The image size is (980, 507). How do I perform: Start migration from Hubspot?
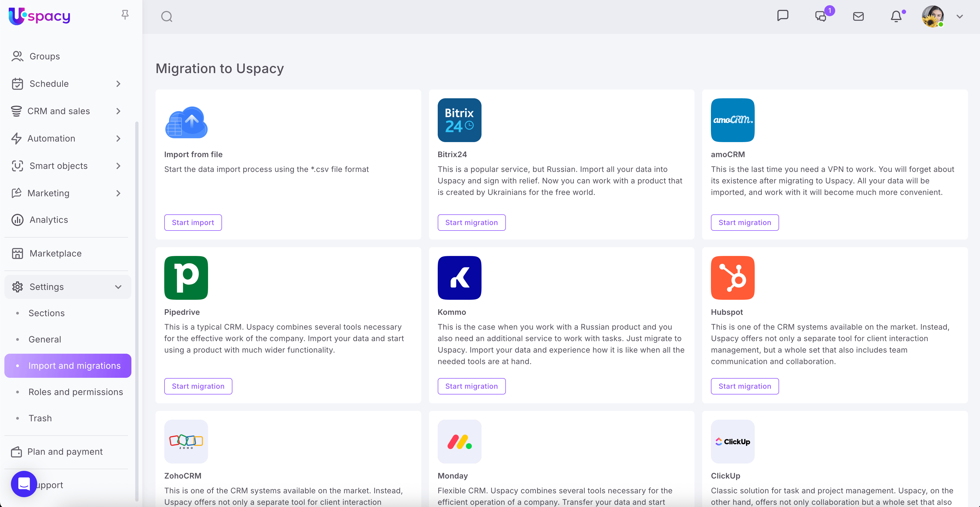pos(745,386)
